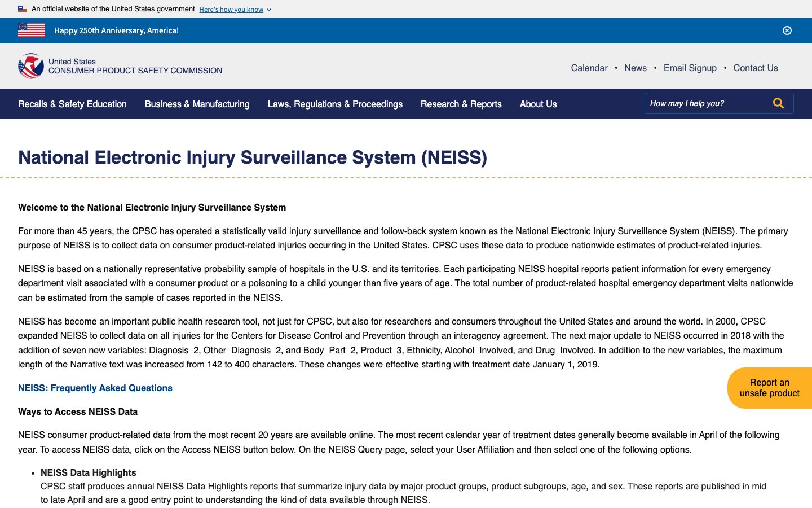Click the small US flag icon

[23, 9]
